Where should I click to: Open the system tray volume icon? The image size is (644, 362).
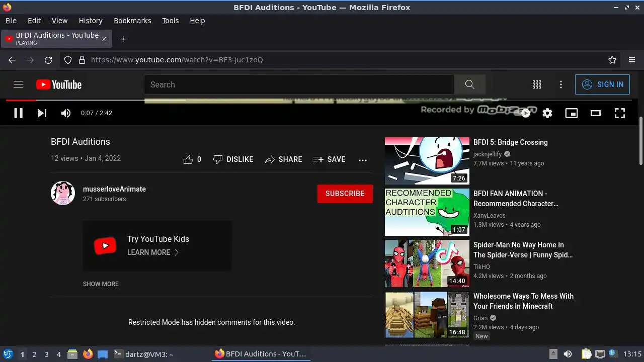click(x=568, y=354)
